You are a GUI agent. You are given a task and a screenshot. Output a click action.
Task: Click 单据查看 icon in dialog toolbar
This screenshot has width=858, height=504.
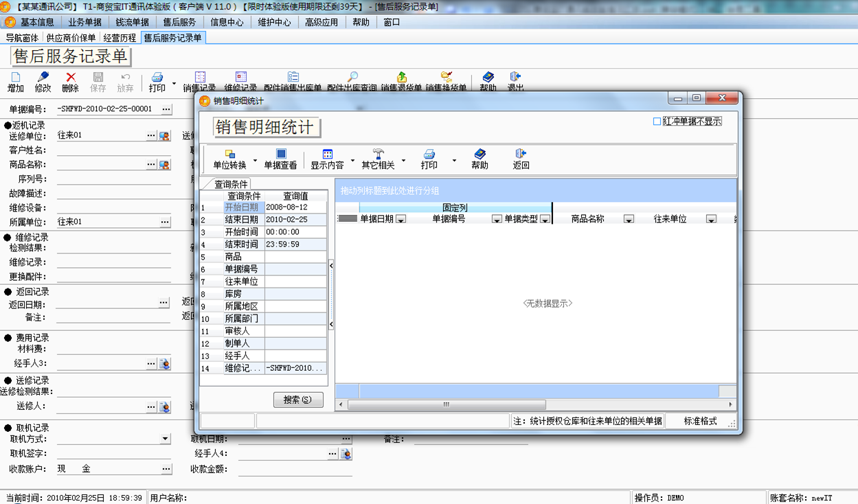(280, 154)
